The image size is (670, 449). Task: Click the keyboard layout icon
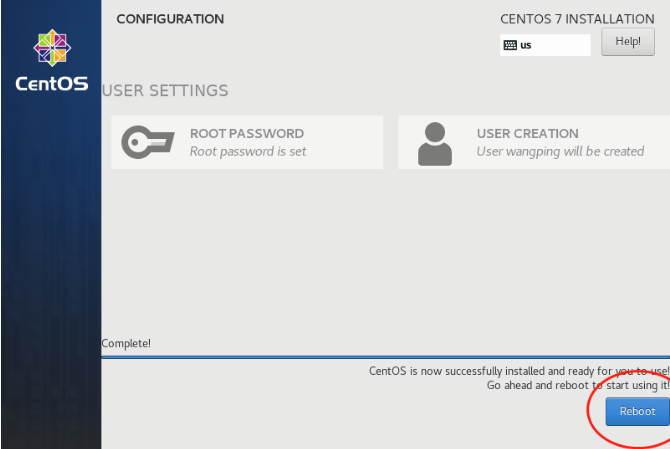(x=510, y=45)
